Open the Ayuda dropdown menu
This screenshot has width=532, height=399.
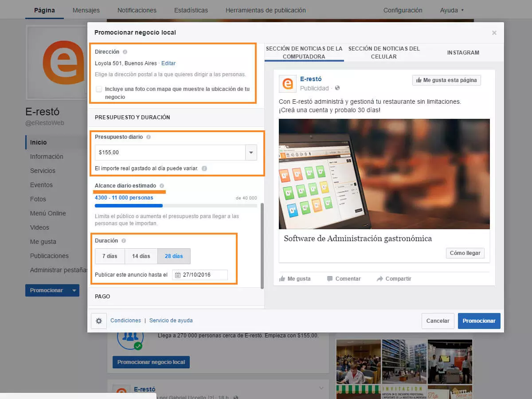(x=452, y=10)
